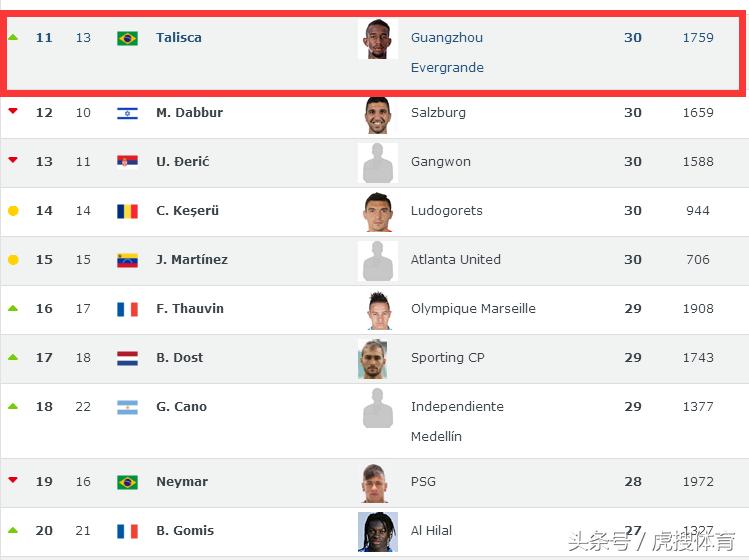Click the Venezuela flag beside J. Martínez
The height and width of the screenshot is (560, 749).
pyautogui.click(x=127, y=260)
